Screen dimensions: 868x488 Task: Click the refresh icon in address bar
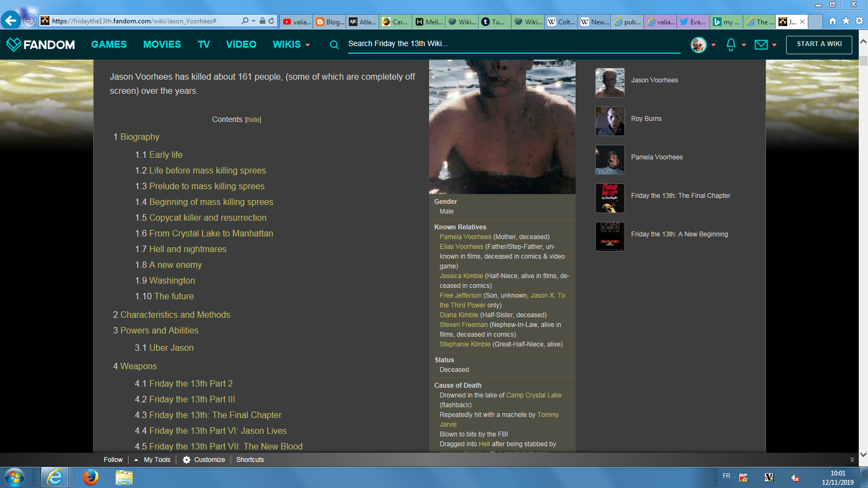(x=271, y=21)
